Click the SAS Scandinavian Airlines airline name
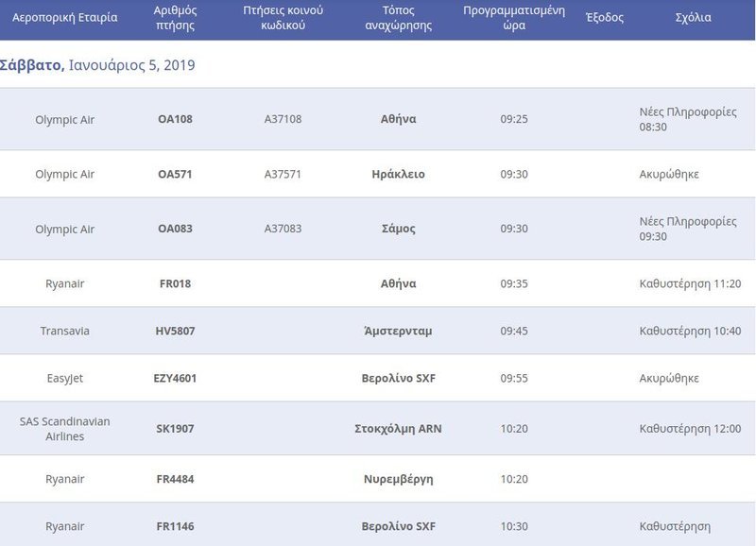This screenshot has height=546, width=756. 64,429
